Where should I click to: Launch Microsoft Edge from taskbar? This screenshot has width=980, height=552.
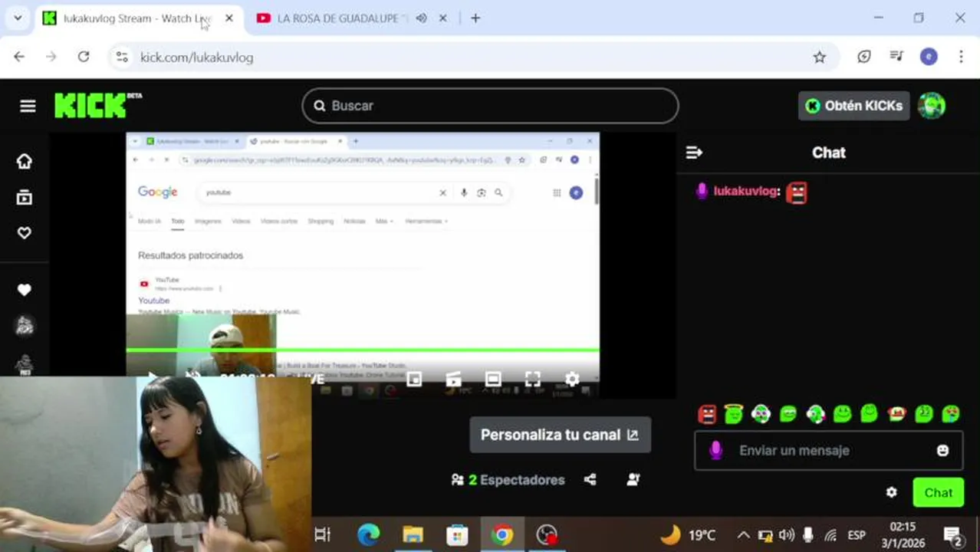(x=368, y=534)
